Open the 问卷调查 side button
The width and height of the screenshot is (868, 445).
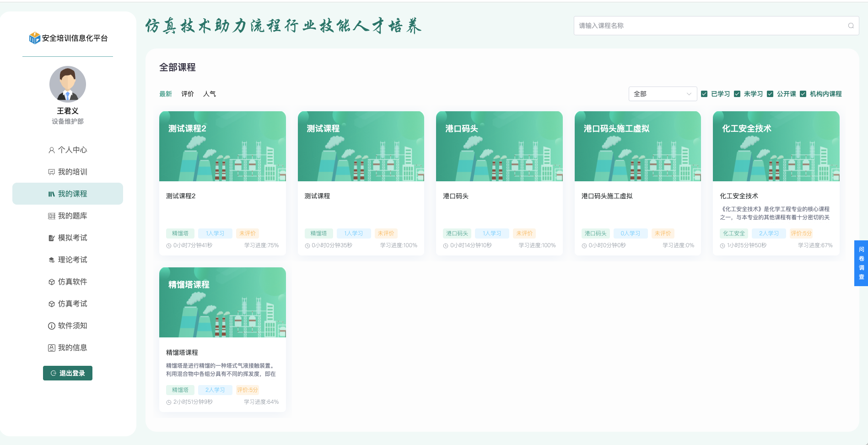click(861, 263)
